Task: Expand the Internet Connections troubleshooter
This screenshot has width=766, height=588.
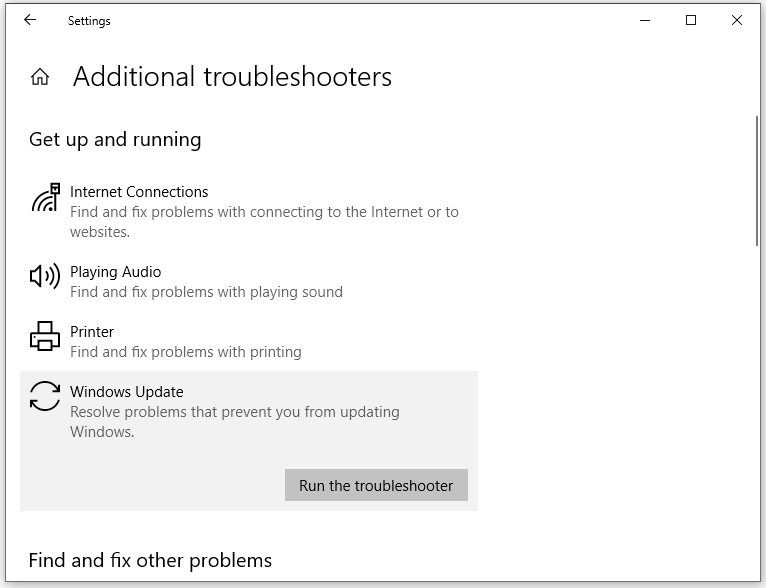Action: tap(139, 192)
